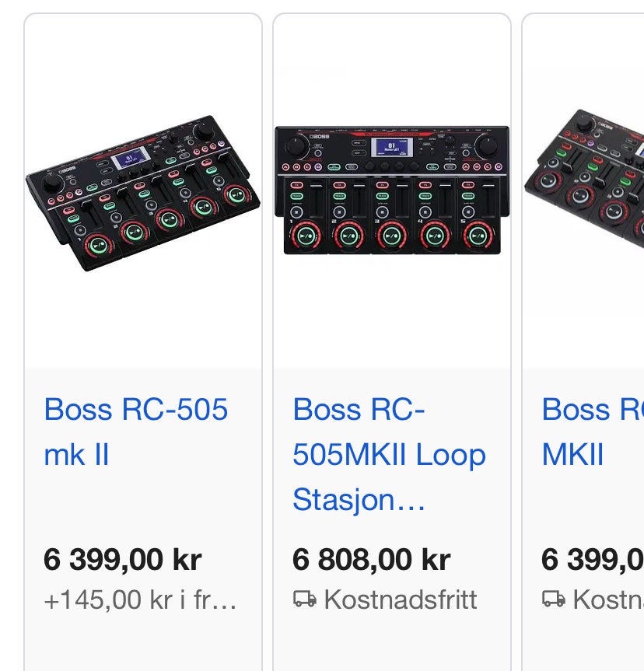Click the delivery truck icon on the third card

pos(554,599)
